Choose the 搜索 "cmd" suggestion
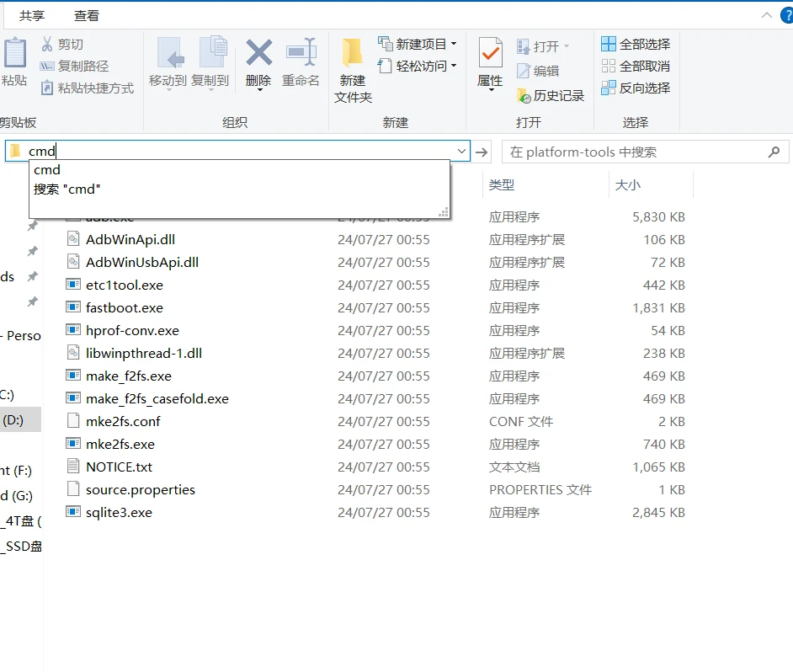793x672 pixels. (239, 189)
